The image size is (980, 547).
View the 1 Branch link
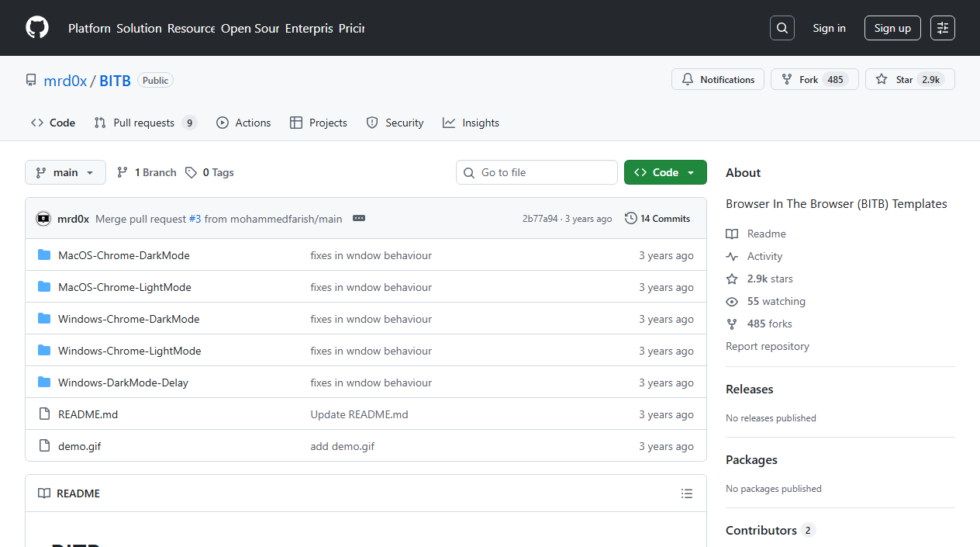tap(147, 172)
